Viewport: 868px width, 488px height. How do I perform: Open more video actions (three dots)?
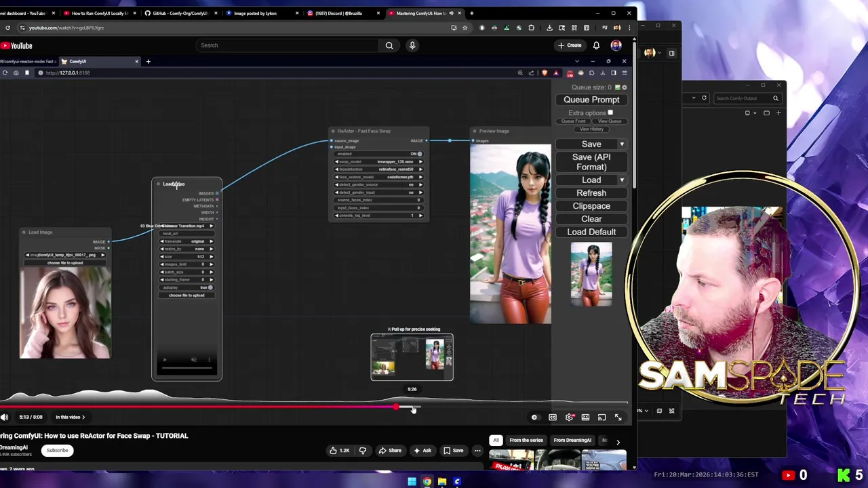477,451
